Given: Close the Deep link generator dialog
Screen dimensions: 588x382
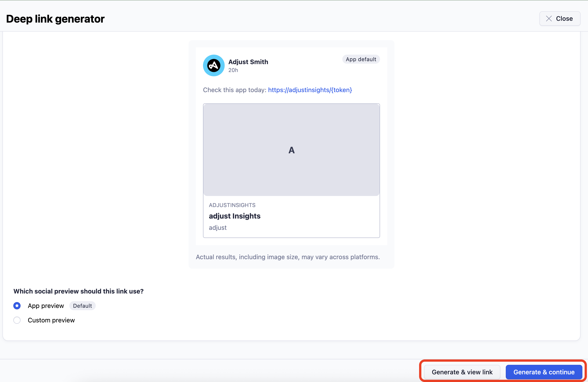Looking at the screenshot, I should coord(560,19).
